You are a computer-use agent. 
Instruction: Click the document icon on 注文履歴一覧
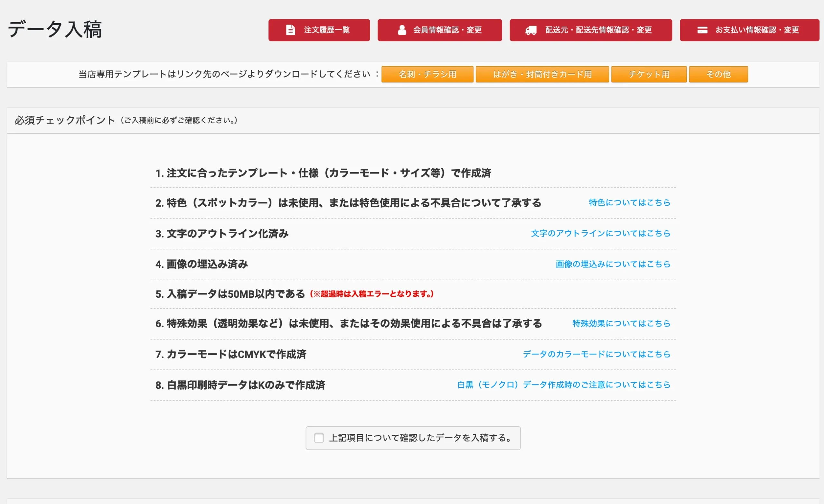pos(290,30)
